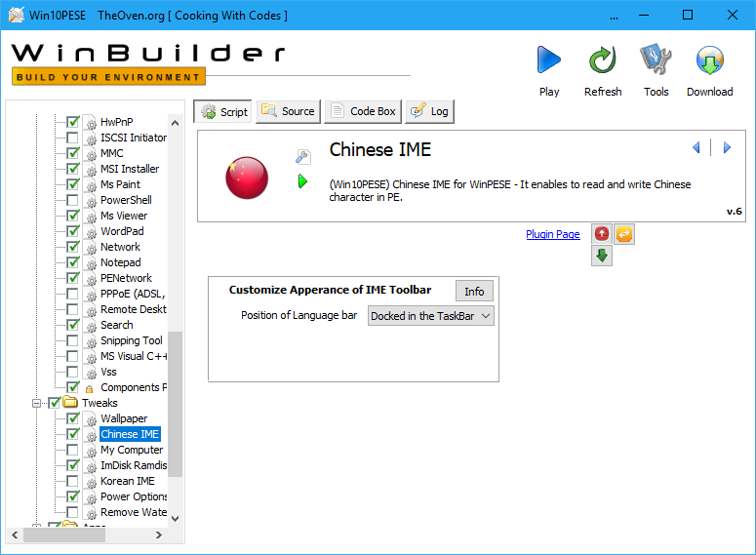Enable the My Computer checkbox
Image resolution: width=756 pixels, height=555 pixels.
(72, 450)
